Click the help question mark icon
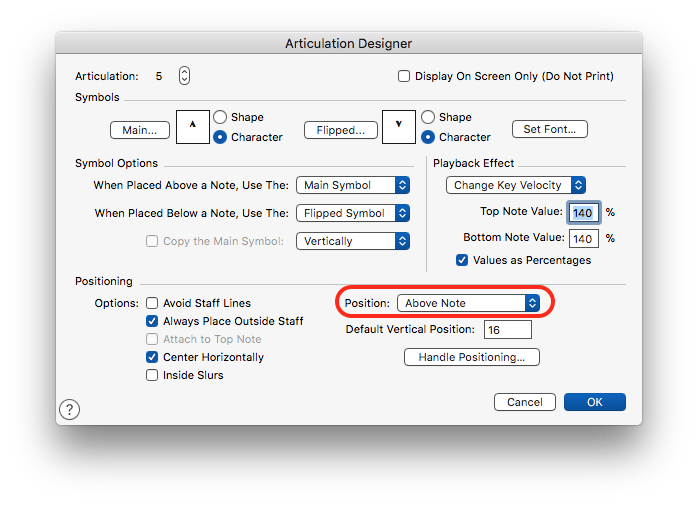The width and height of the screenshot is (698, 505). [x=70, y=409]
